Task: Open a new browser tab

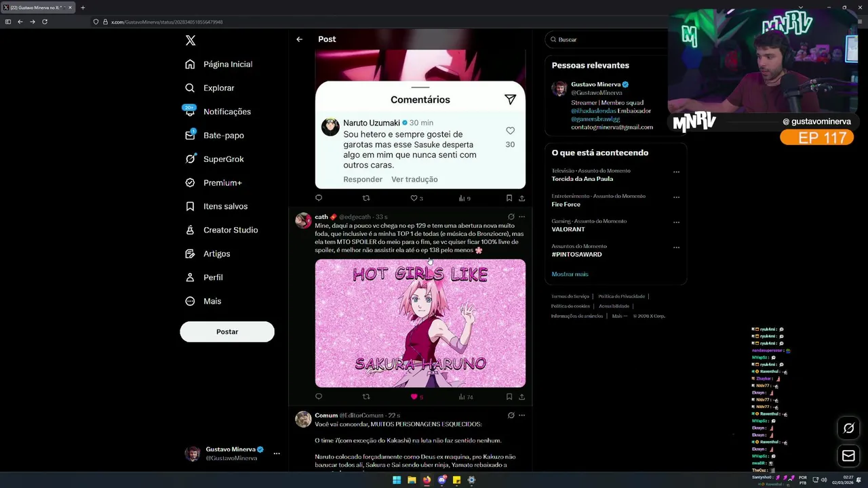Action: pyautogui.click(x=83, y=7)
